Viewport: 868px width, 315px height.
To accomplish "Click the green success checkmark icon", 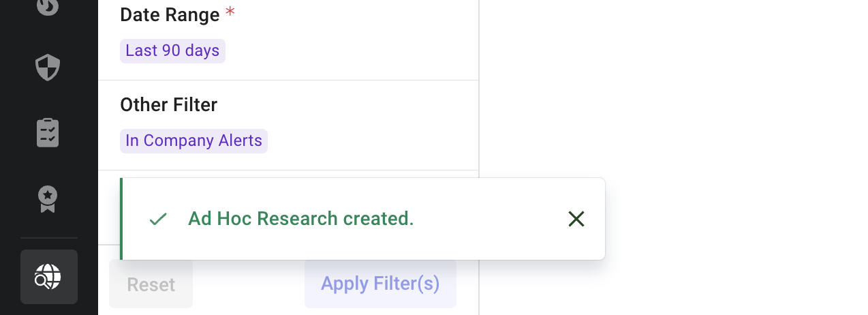I will point(158,219).
